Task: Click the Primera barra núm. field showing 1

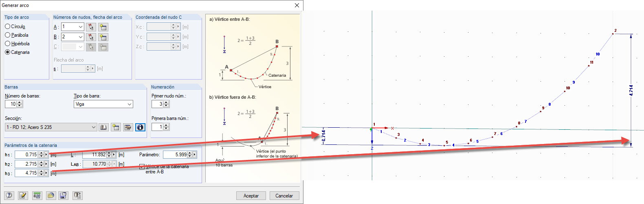Action: click(x=158, y=127)
